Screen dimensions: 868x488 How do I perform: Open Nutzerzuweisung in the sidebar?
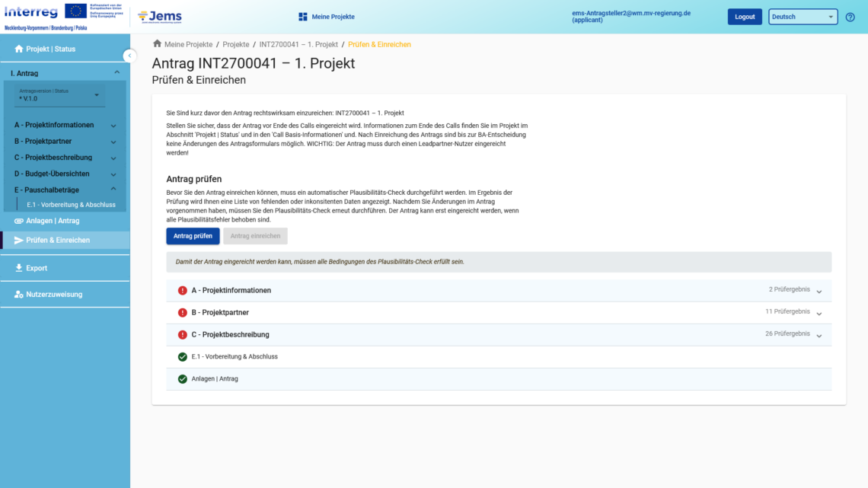click(54, 294)
